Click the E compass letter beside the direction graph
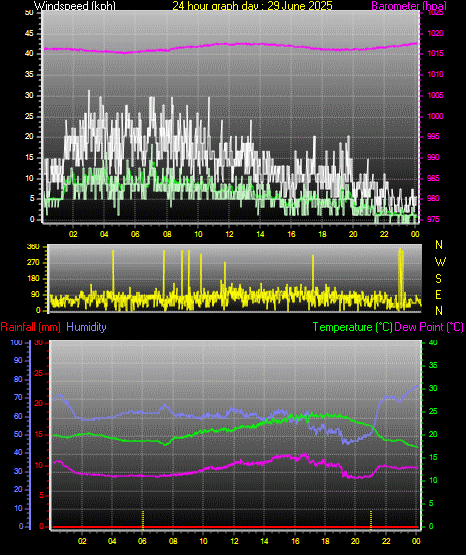Screen dimensions: 466x555 pos(438,295)
